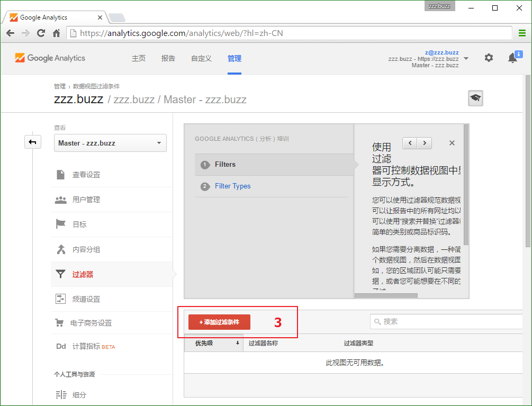The width and height of the screenshot is (532, 406).
Task: Click the z@zzz.buzz account email
Action: coord(442,52)
